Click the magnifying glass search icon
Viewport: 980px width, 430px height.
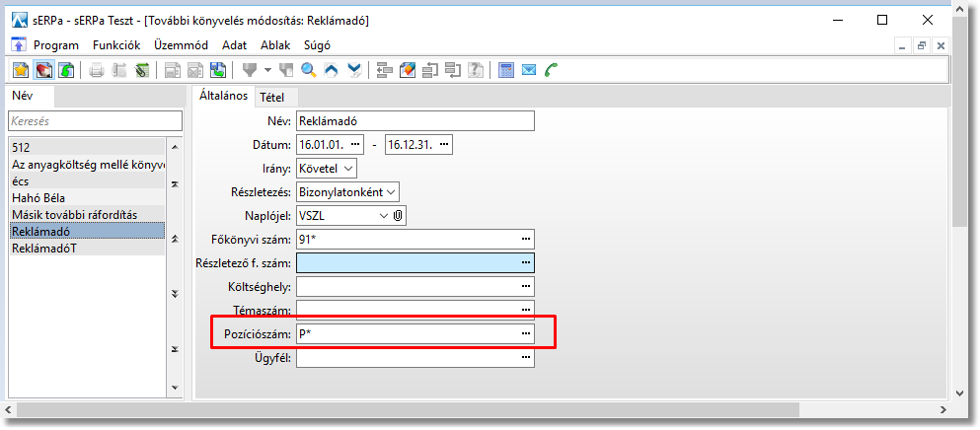point(308,70)
